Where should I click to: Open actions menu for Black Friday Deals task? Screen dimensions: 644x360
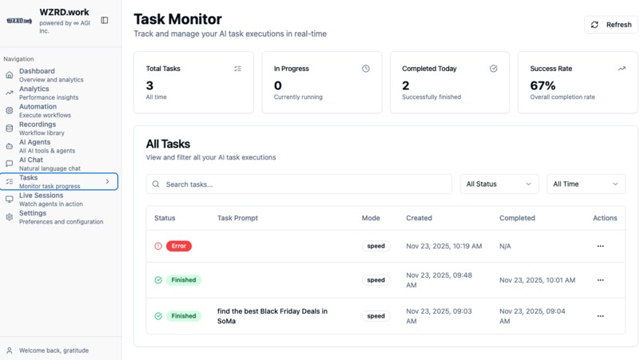pyautogui.click(x=601, y=316)
